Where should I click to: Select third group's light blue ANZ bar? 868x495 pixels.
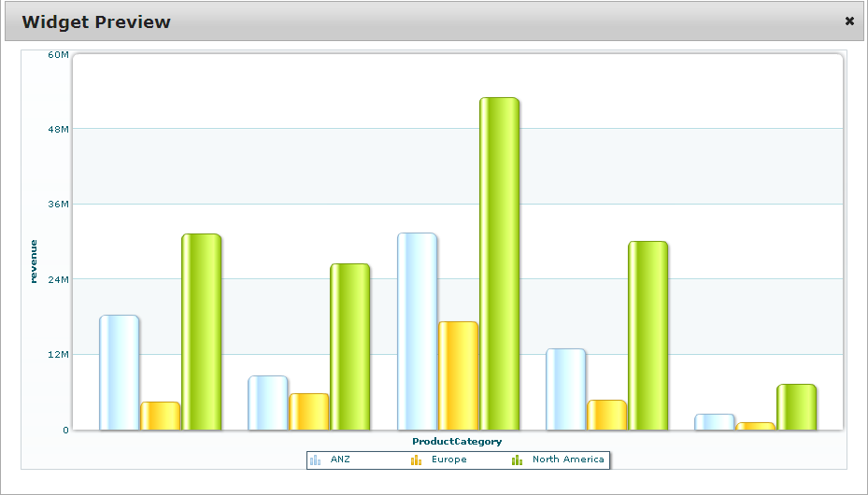click(417, 332)
